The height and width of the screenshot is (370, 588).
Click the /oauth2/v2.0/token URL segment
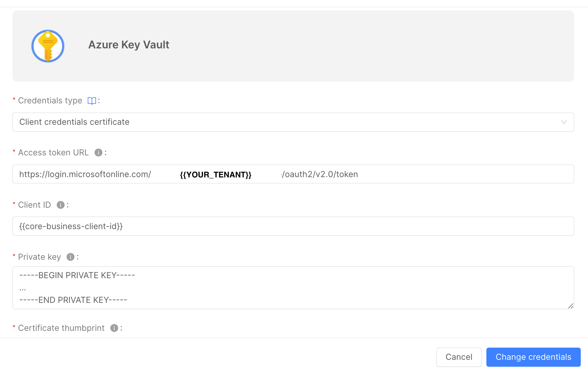pos(319,174)
